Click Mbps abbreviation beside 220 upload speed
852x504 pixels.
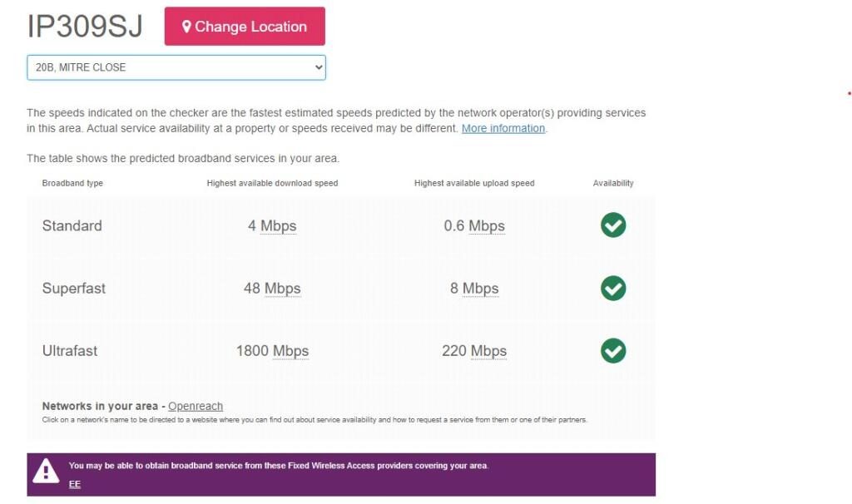point(488,351)
